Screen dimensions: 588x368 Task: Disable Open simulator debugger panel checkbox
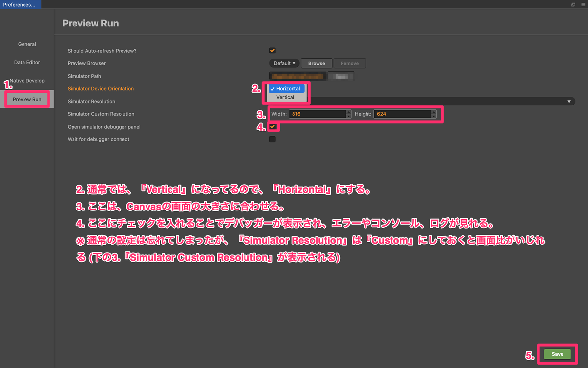272,127
